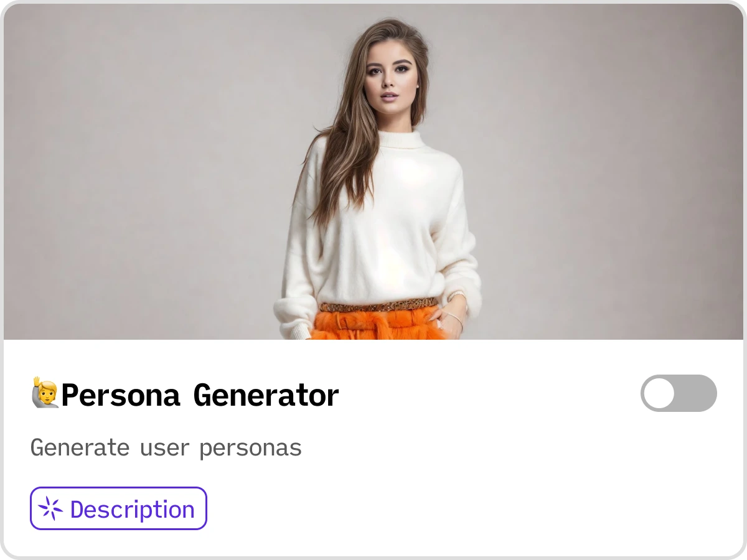The height and width of the screenshot is (560, 747).
Task: Open the Description button
Action: pos(118,508)
